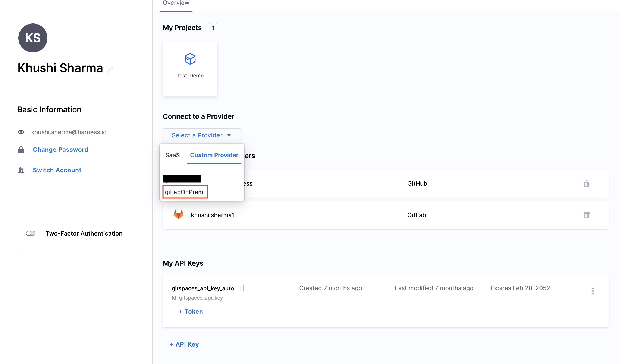
Task: Open the Overview tab
Action: (176, 3)
